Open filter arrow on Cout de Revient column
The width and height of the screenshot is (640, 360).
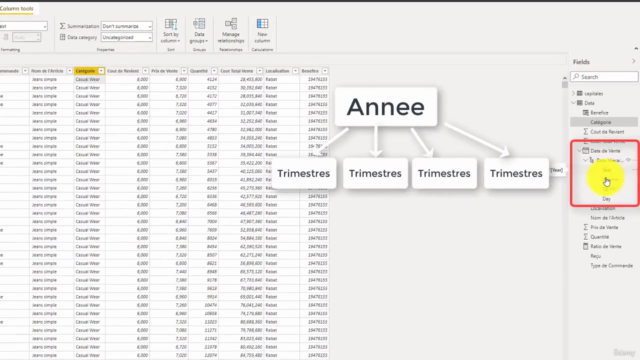[x=145, y=71]
